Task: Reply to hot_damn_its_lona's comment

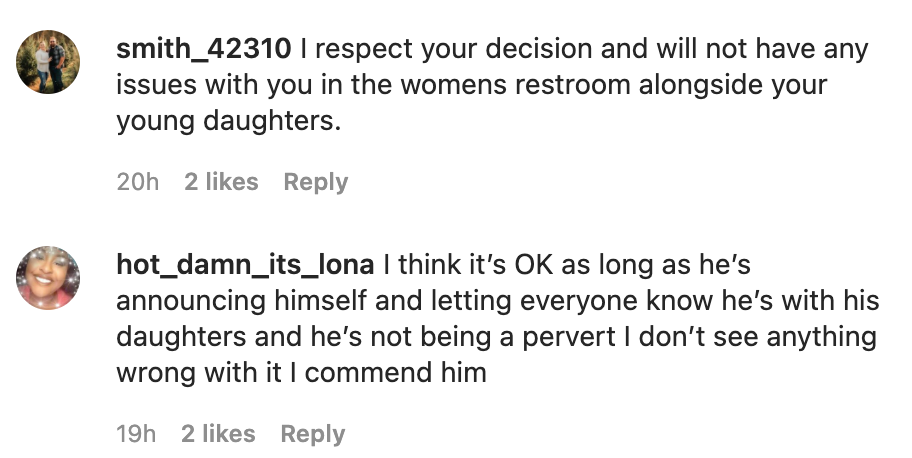Action: pos(313,434)
